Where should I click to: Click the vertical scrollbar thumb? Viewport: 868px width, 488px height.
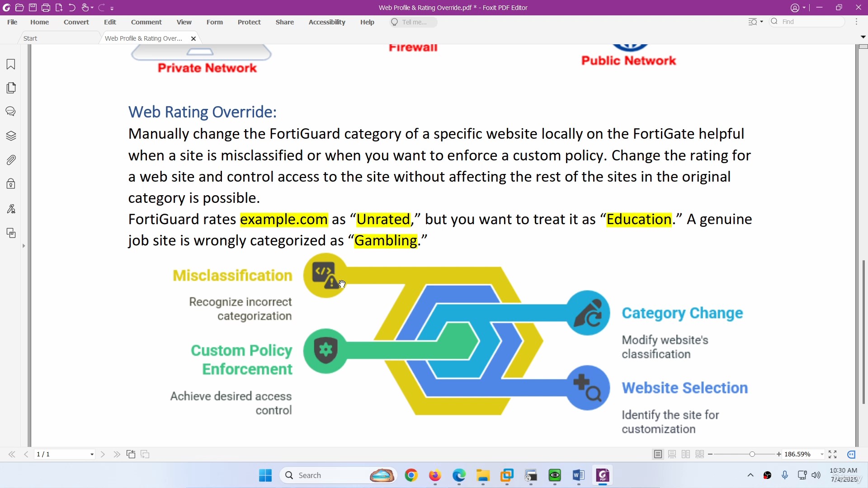tap(863, 332)
